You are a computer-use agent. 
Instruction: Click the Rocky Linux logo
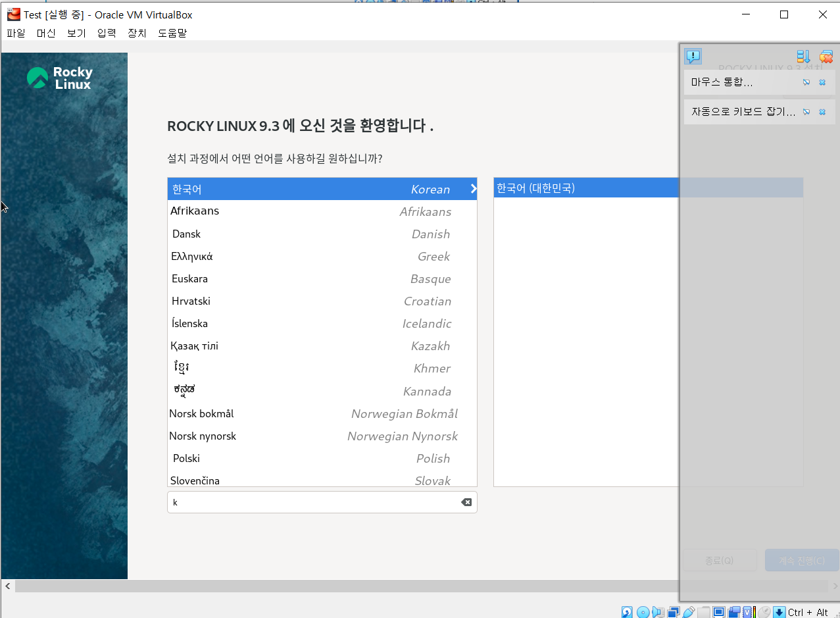tap(60, 78)
